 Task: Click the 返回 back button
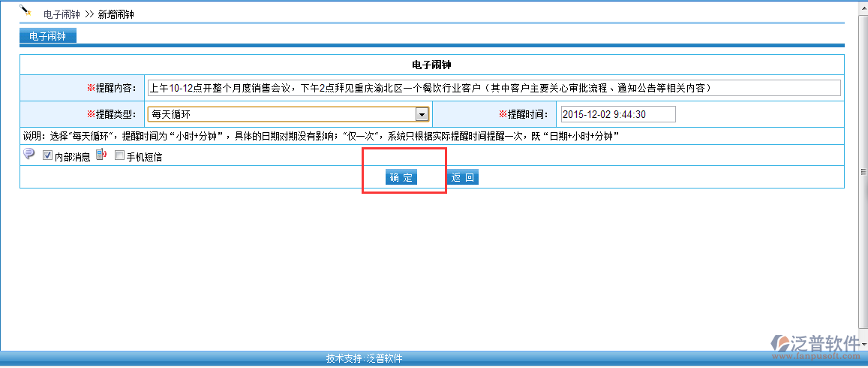463,177
